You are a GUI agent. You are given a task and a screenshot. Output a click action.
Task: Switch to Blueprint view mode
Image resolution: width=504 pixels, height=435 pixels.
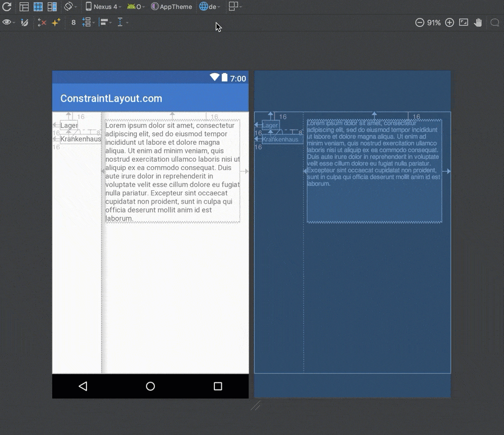tap(38, 7)
